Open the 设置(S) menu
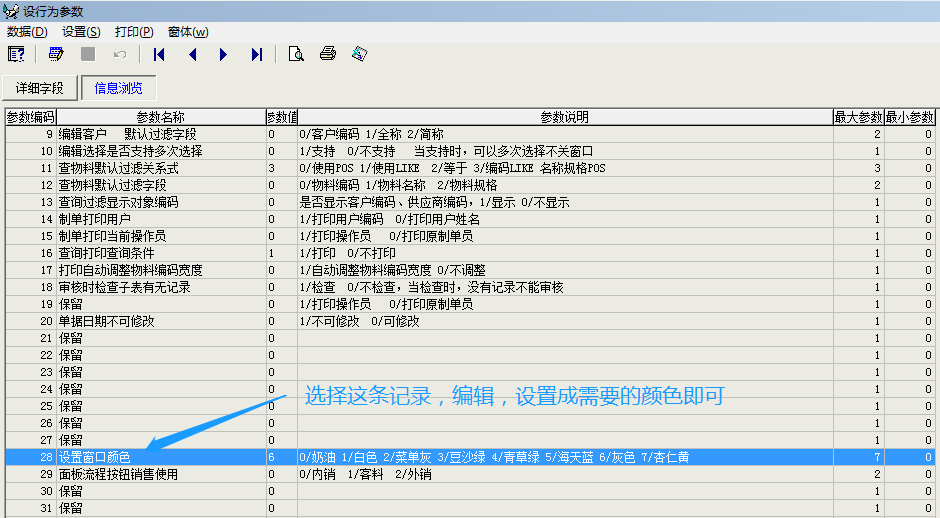The image size is (940, 518). point(81,32)
